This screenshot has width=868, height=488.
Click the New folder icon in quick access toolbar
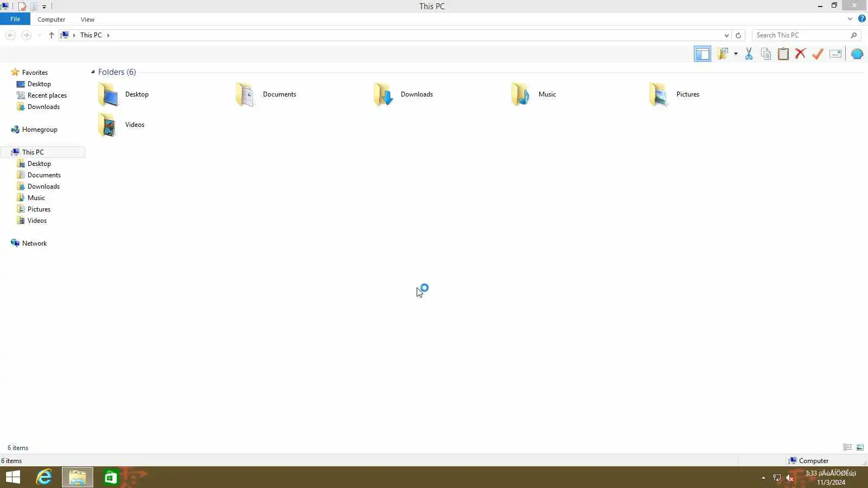point(34,7)
